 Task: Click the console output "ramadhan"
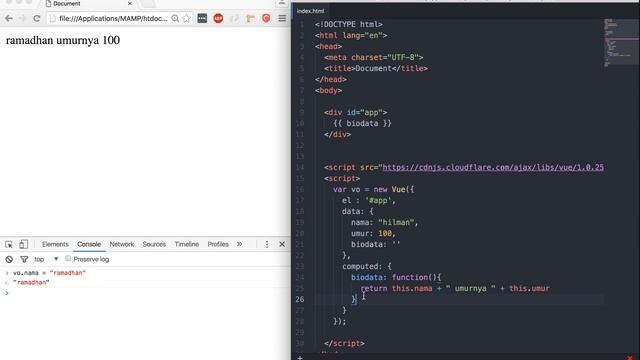pyautogui.click(x=31, y=282)
